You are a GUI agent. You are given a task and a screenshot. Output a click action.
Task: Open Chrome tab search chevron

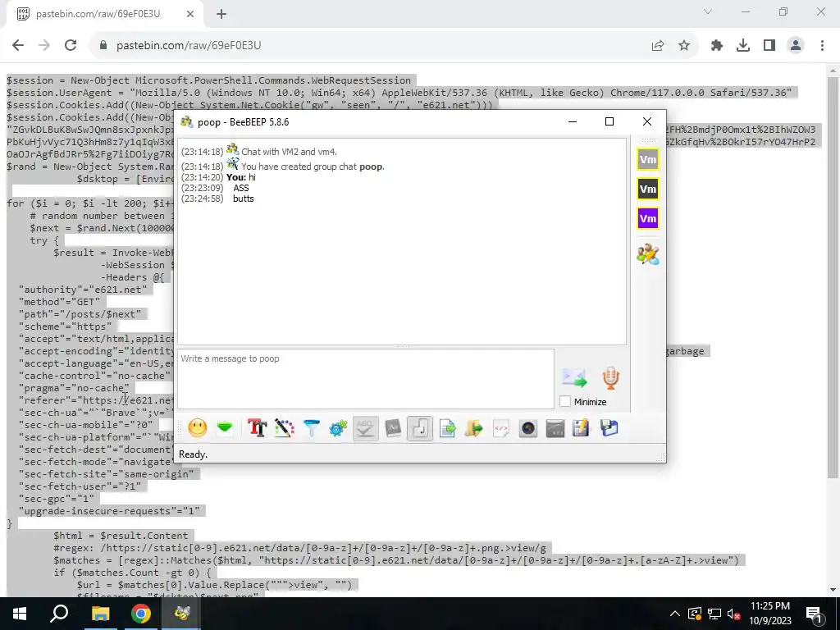coord(708,11)
